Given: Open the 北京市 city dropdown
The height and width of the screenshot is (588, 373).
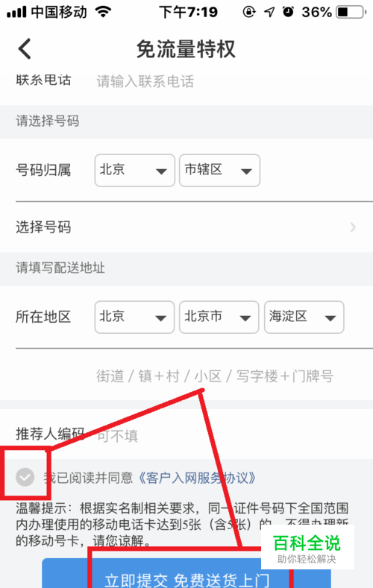Looking at the screenshot, I should pyautogui.click(x=219, y=317).
